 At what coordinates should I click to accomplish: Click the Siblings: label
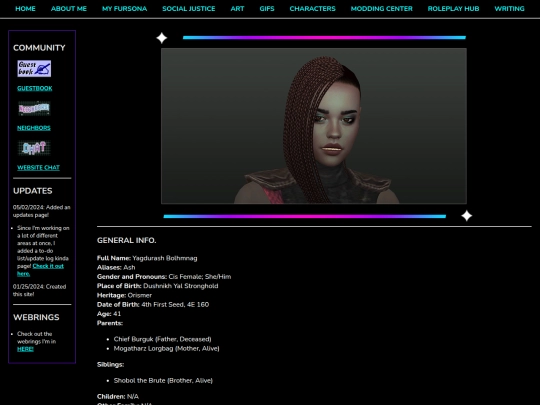[x=110, y=365]
